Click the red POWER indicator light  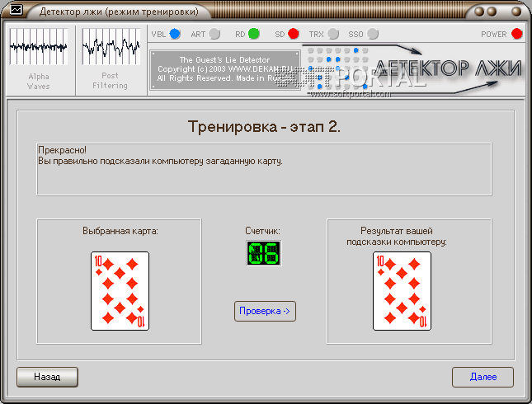(517, 34)
